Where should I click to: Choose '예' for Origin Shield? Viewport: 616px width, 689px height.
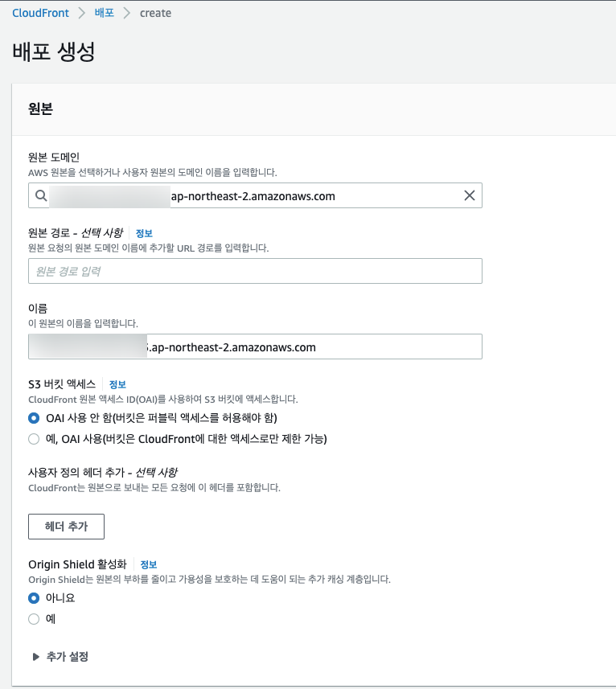tap(34, 619)
